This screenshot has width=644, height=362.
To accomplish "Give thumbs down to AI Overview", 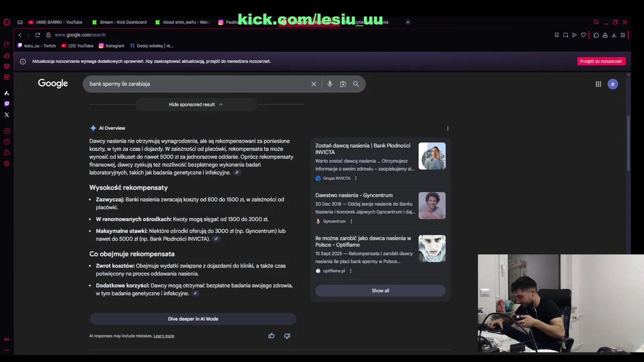I will [287, 336].
